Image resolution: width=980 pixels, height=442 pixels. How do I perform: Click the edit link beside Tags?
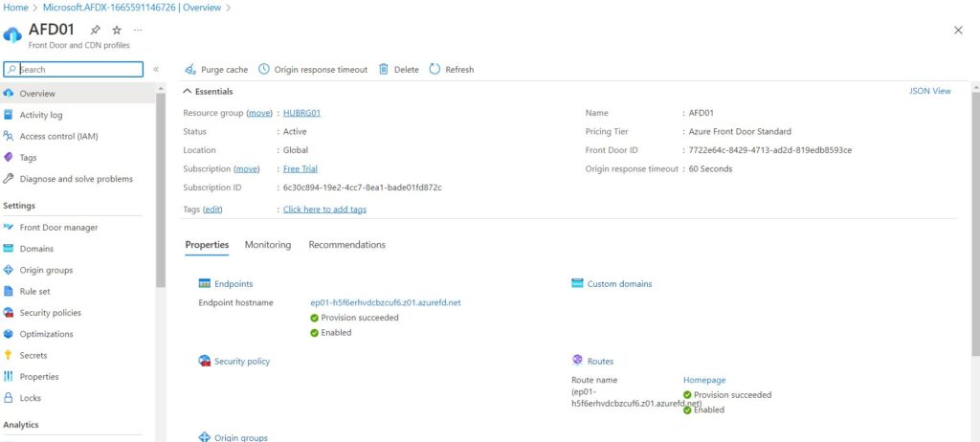click(x=212, y=210)
